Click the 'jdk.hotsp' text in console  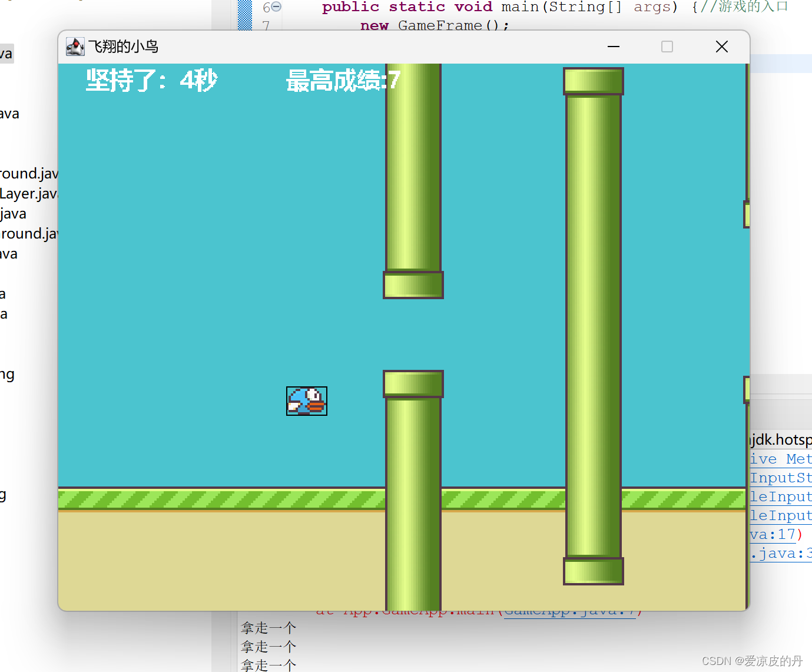coord(781,439)
